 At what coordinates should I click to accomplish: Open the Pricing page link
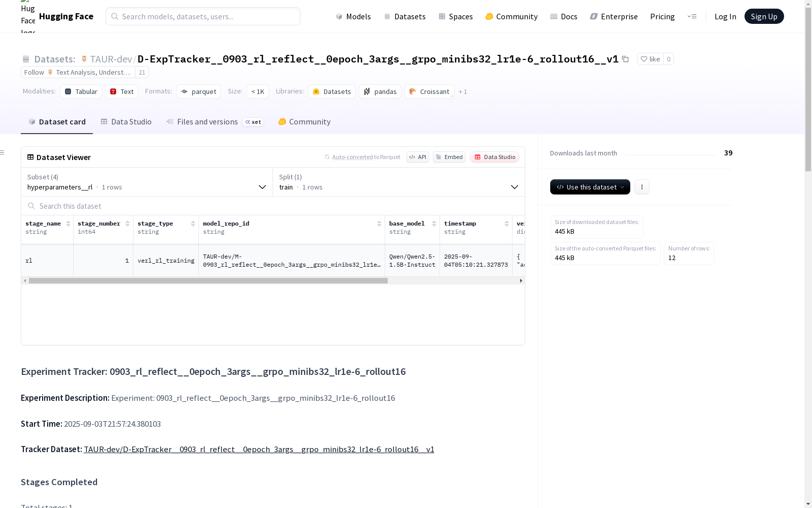point(662,16)
